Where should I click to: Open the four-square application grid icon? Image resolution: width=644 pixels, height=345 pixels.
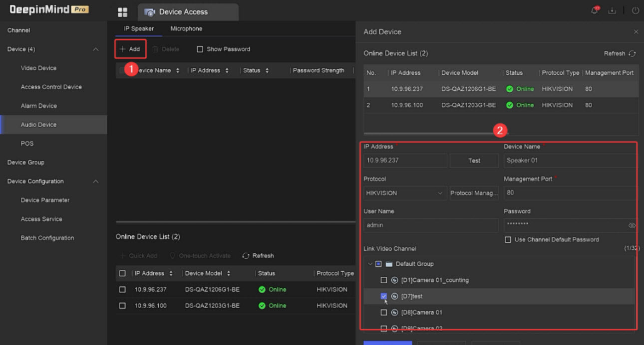point(122,12)
